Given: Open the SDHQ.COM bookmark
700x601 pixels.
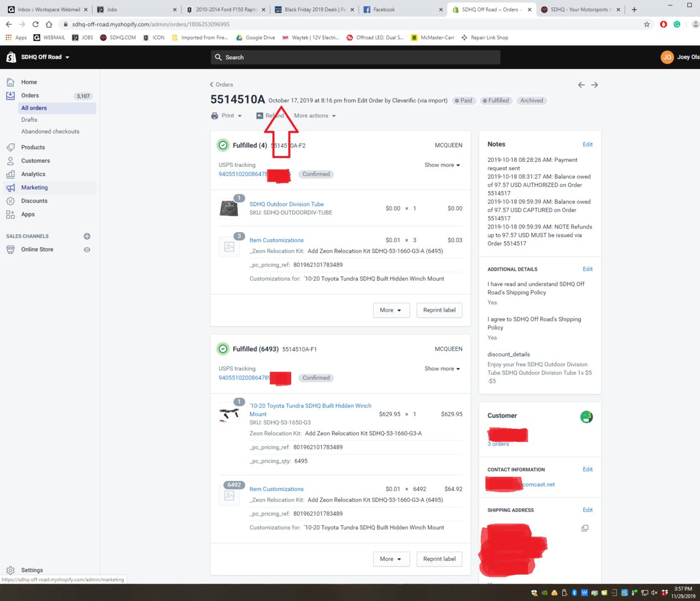Looking at the screenshot, I should 118,38.
